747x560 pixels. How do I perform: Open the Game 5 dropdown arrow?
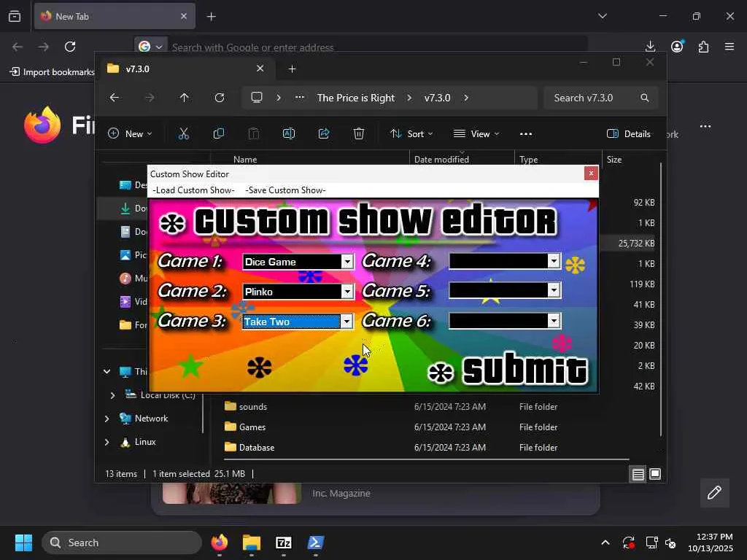pos(554,290)
